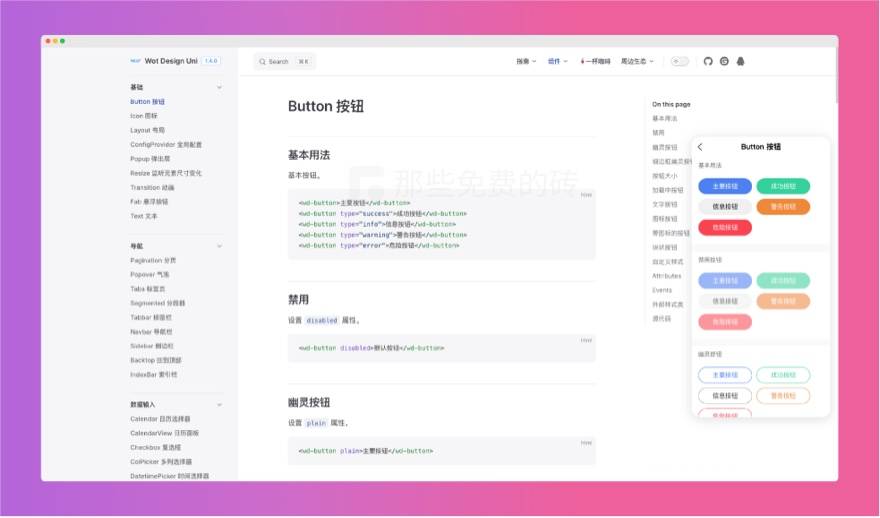880x518 pixels.
Task: Focus the Search input field
Action: tap(285, 62)
